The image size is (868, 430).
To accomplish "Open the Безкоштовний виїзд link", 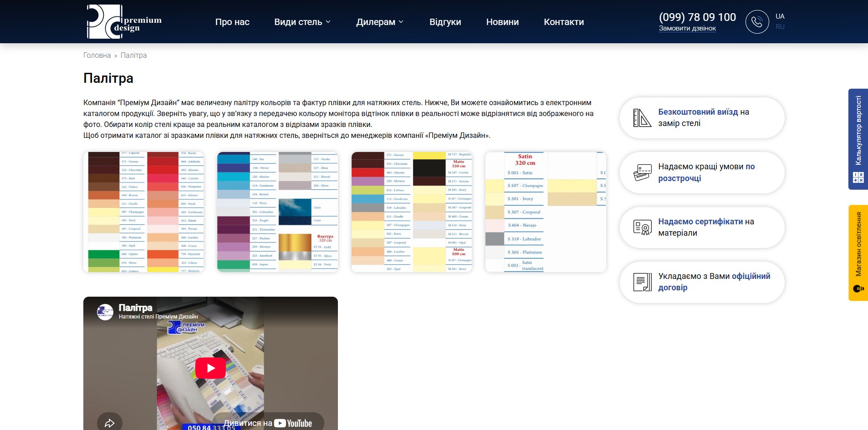I will point(698,112).
